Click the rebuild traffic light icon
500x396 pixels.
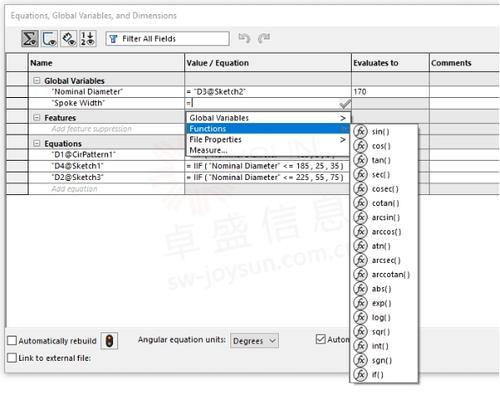(109, 341)
